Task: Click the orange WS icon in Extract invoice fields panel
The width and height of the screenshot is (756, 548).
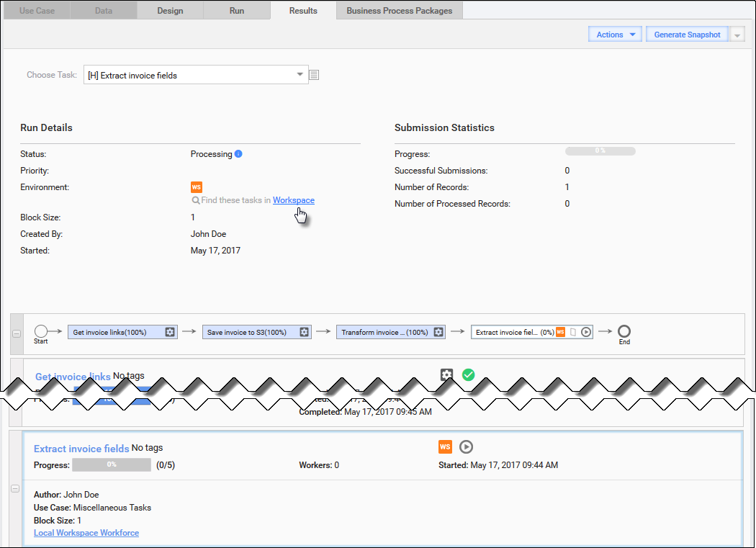Action: tap(445, 446)
